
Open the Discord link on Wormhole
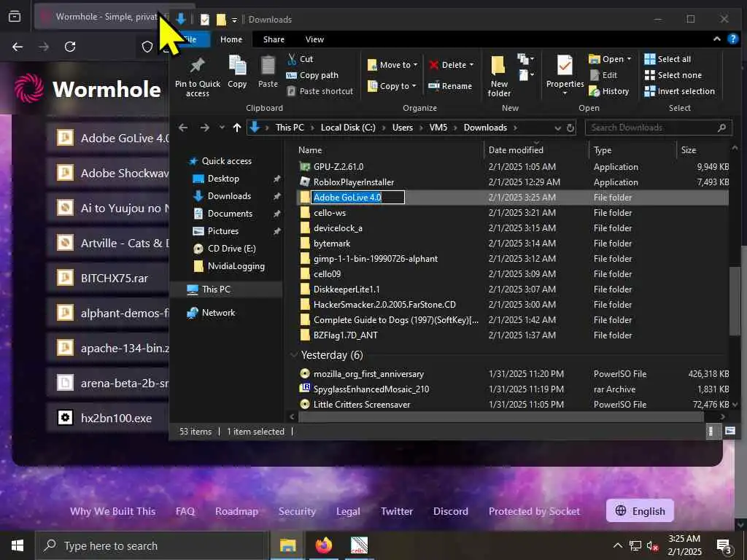click(x=450, y=511)
